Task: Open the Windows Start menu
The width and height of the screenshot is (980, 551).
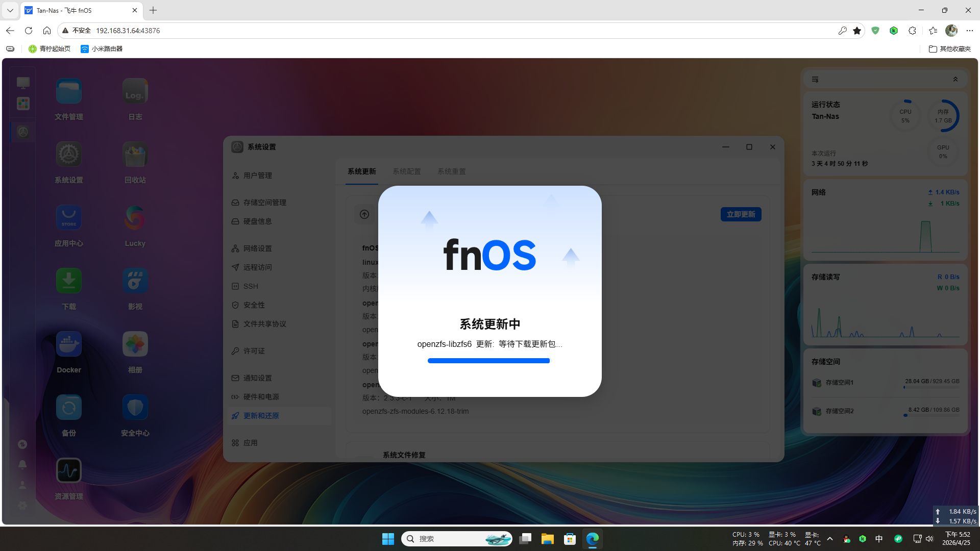Action: 388,539
